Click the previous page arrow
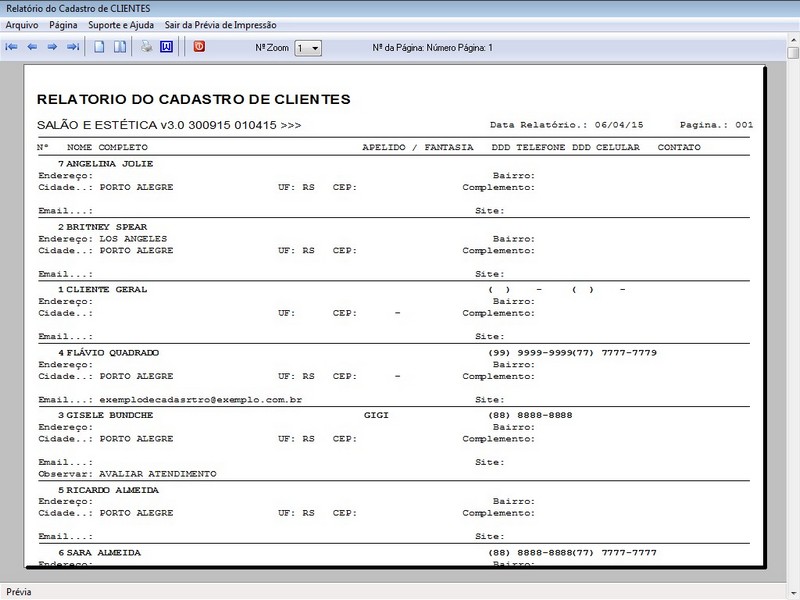Viewport: 800px width, 600px height. pyautogui.click(x=32, y=47)
